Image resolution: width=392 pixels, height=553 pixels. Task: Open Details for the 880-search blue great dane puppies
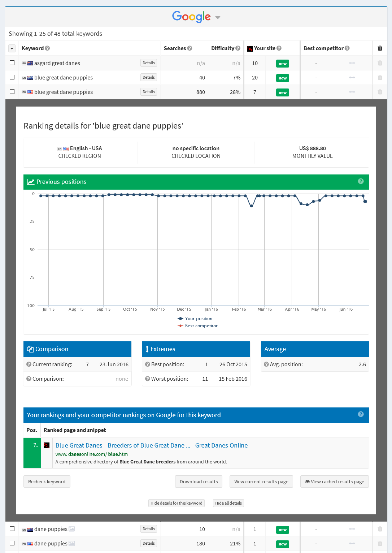pyautogui.click(x=148, y=92)
